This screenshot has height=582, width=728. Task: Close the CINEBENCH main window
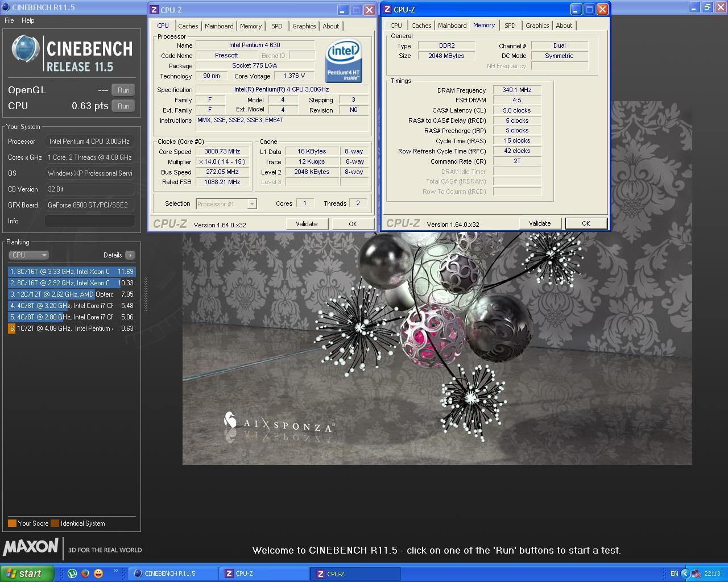click(x=720, y=7)
